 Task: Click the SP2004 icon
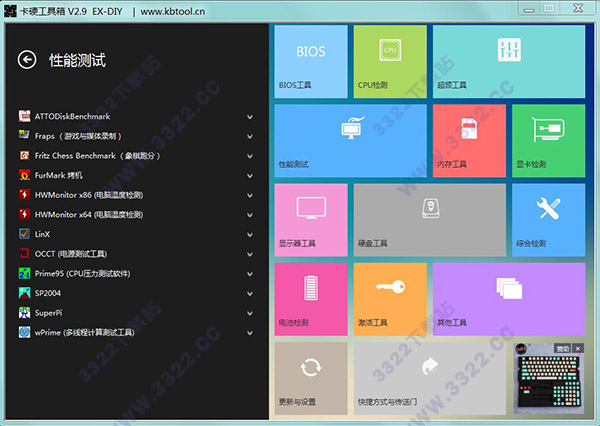coord(24,293)
